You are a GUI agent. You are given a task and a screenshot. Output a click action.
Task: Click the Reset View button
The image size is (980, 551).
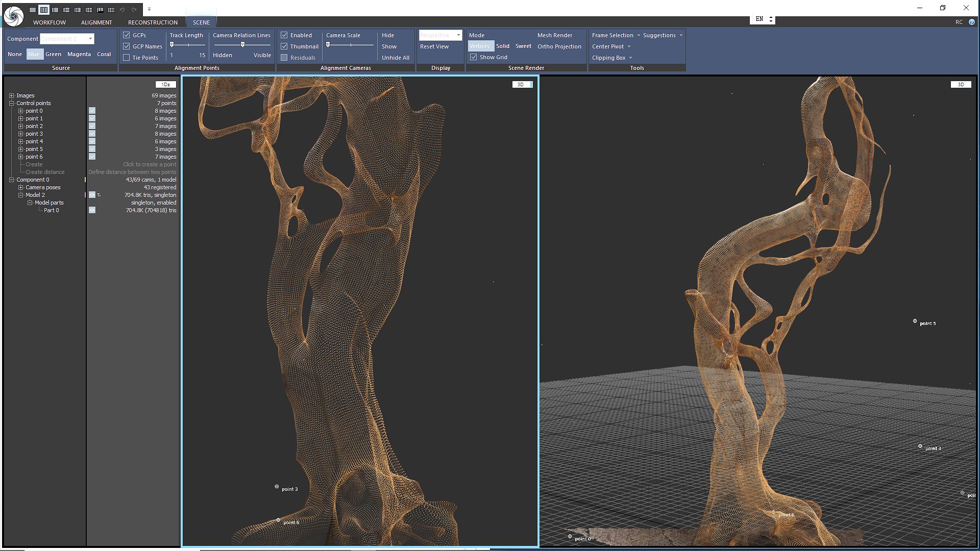click(434, 46)
